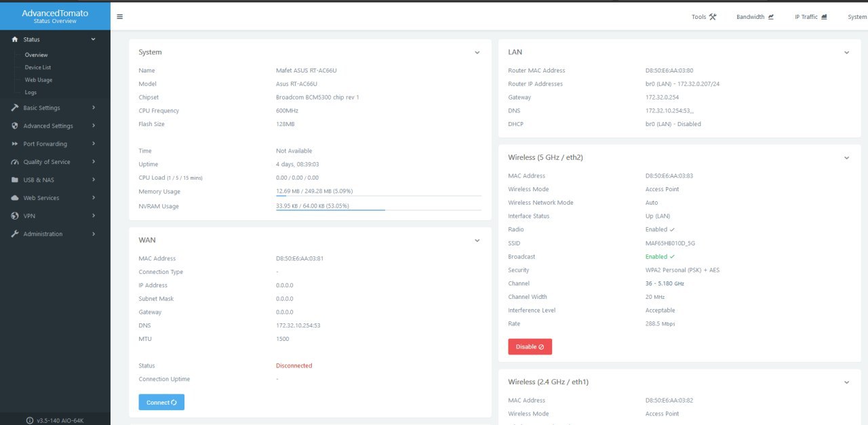Click the CPU Frequency value 600MHz

(288, 110)
